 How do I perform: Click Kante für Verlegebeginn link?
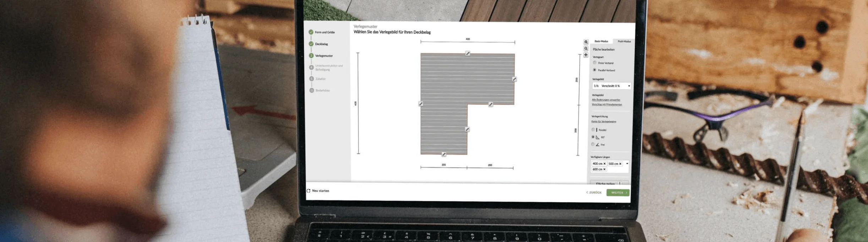(x=604, y=122)
